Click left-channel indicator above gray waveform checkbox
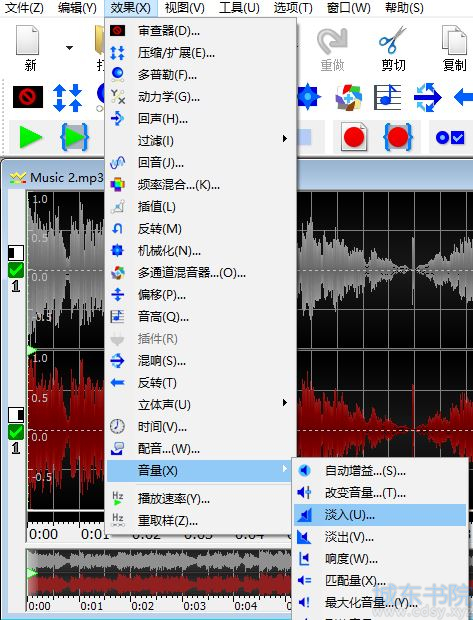This screenshot has height=620, width=473. pyautogui.click(x=16, y=253)
